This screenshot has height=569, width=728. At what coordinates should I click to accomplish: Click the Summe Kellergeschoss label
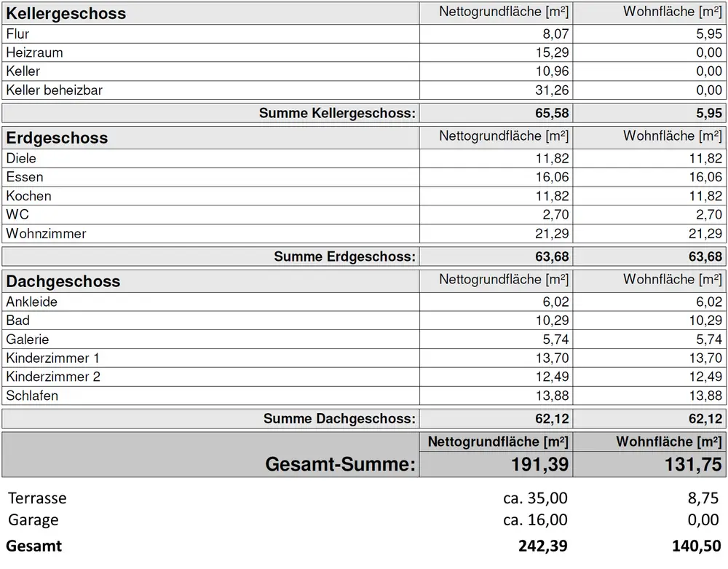pos(337,113)
